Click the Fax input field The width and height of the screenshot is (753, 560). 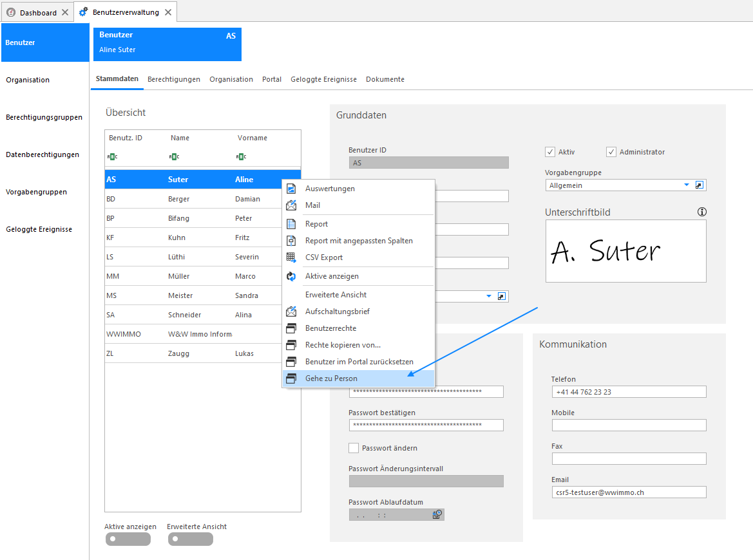[x=629, y=459]
